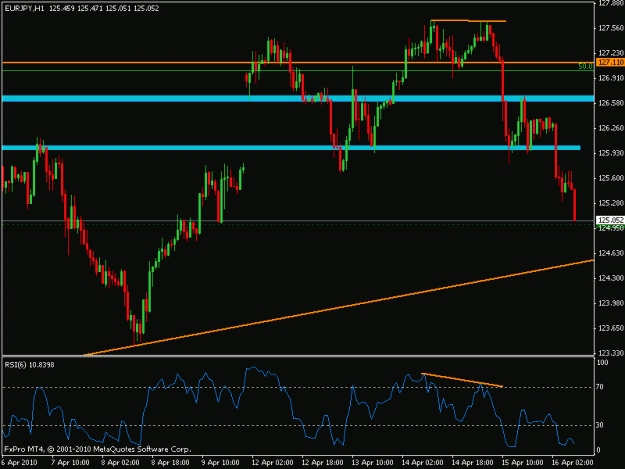This screenshot has height=469, width=625.
Task: Click the 126.580 price scale value
Action: 611,103
